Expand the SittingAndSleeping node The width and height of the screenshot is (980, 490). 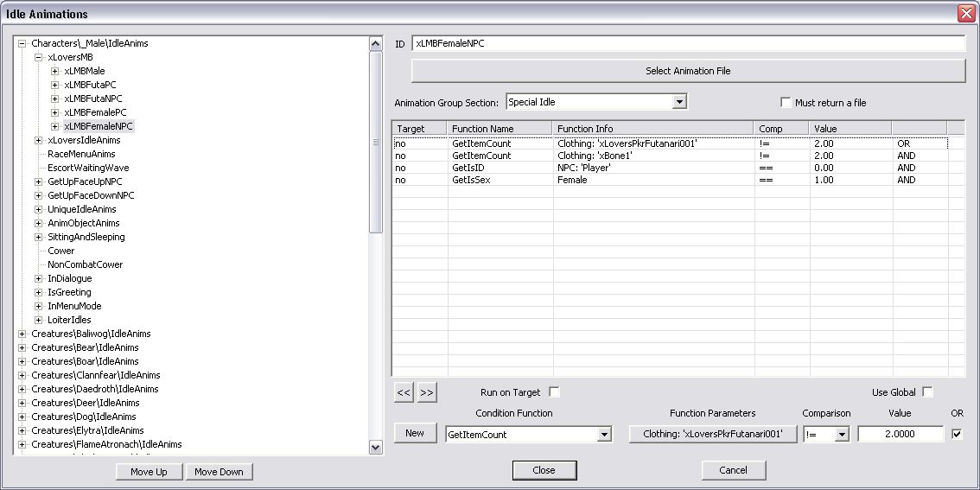[x=39, y=237]
